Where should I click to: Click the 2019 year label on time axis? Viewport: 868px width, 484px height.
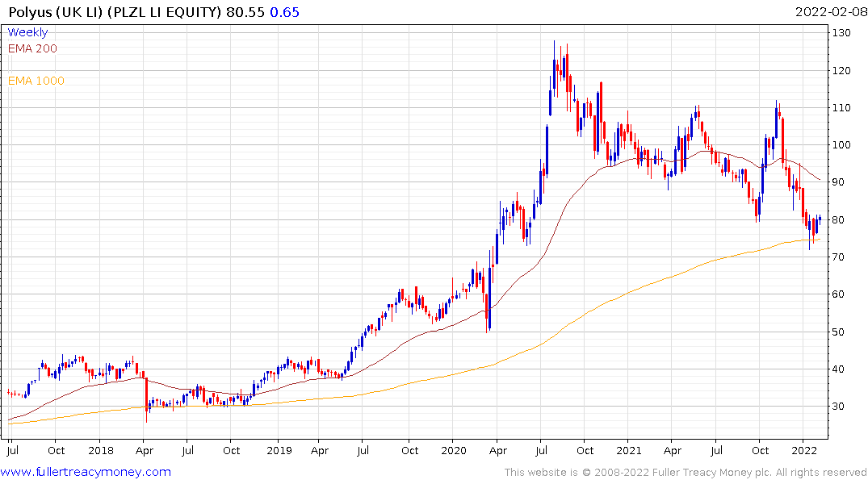click(279, 450)
